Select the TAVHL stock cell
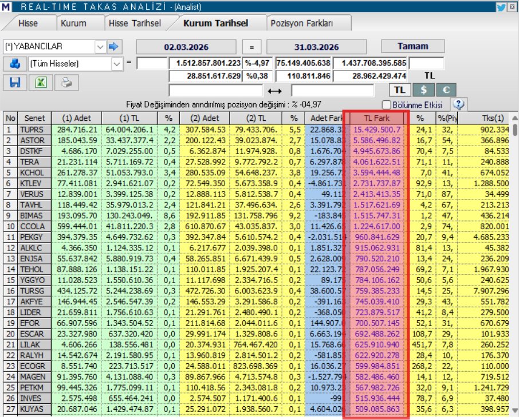519x420 pixels. pos(34,205)
